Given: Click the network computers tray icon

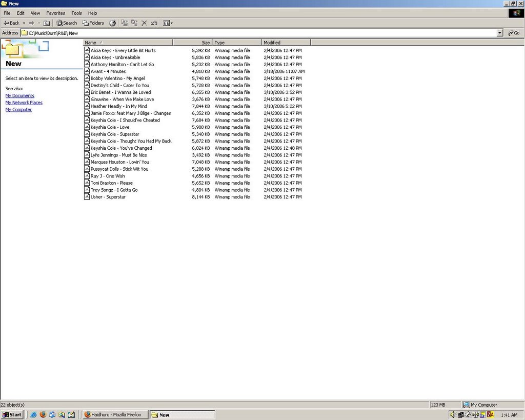Looking at the screenshot, I should coord(461,415).
